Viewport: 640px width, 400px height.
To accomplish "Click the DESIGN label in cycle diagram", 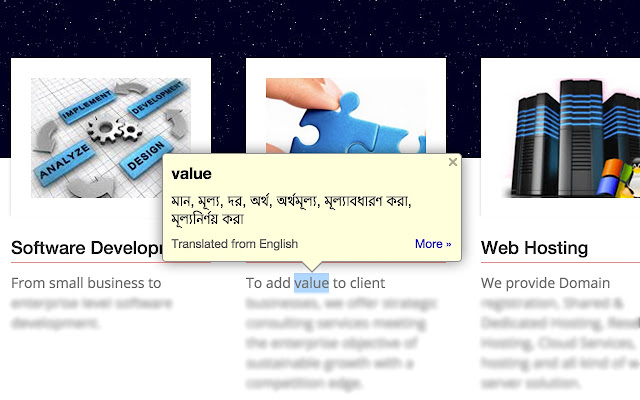I will point(146,157).
